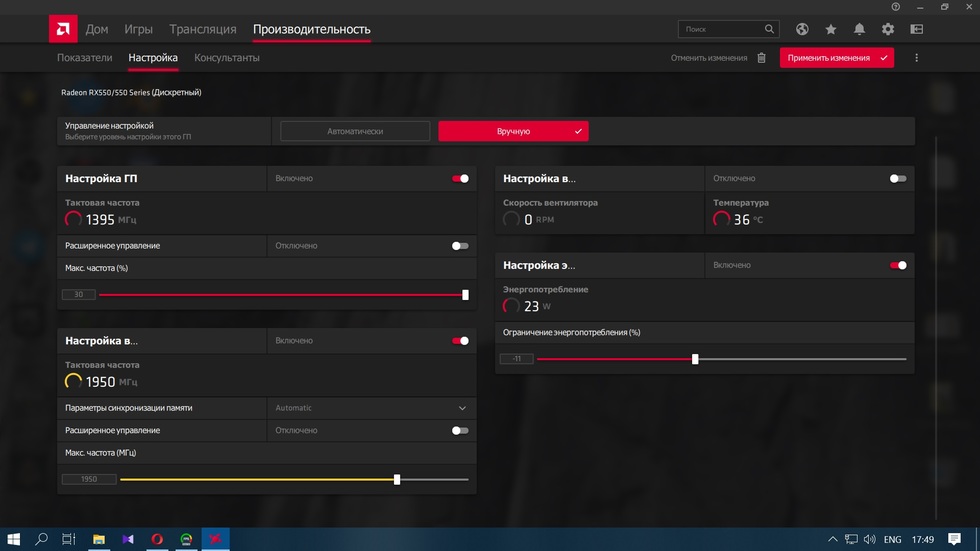Go to Трансляция tab
Image resolution: width=980 pixels, height=551 pixels.
202,29
